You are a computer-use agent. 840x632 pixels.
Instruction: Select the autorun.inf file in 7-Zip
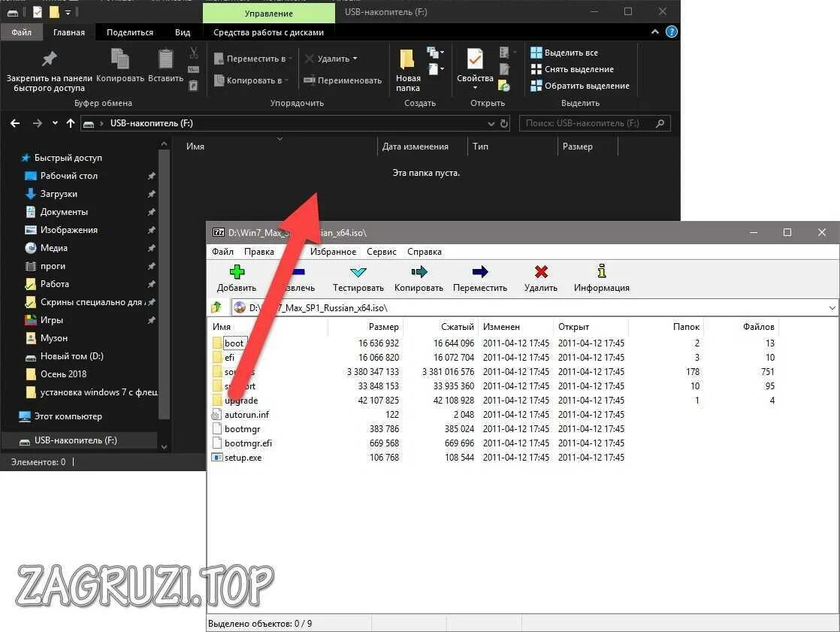coord(246,415)
